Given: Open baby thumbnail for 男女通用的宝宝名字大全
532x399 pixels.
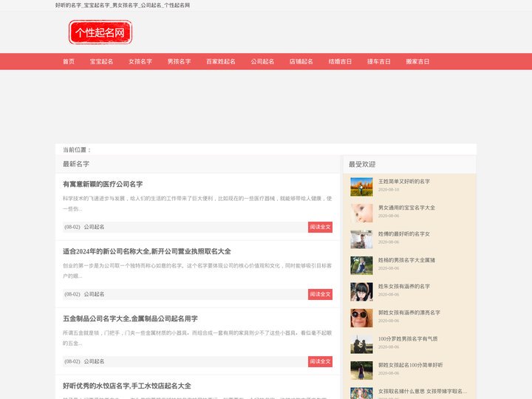Looking at the screenshot, I should click(361, 213).
